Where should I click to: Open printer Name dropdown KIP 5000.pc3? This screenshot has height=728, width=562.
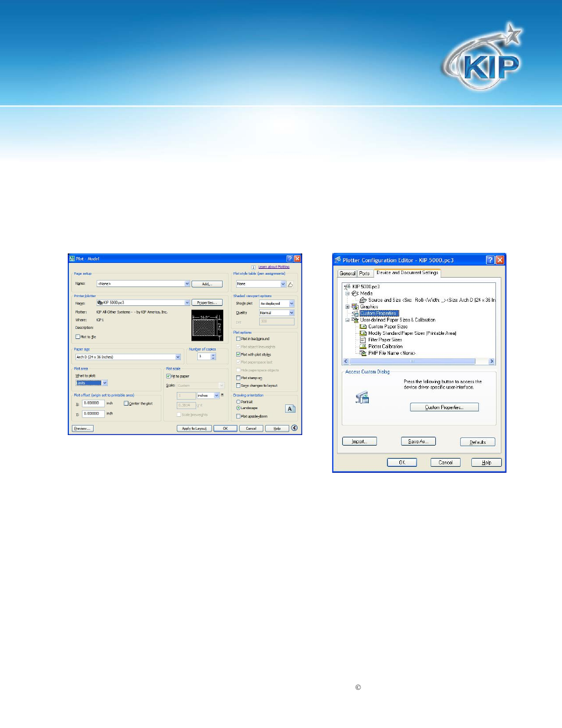tap(187, 302)
